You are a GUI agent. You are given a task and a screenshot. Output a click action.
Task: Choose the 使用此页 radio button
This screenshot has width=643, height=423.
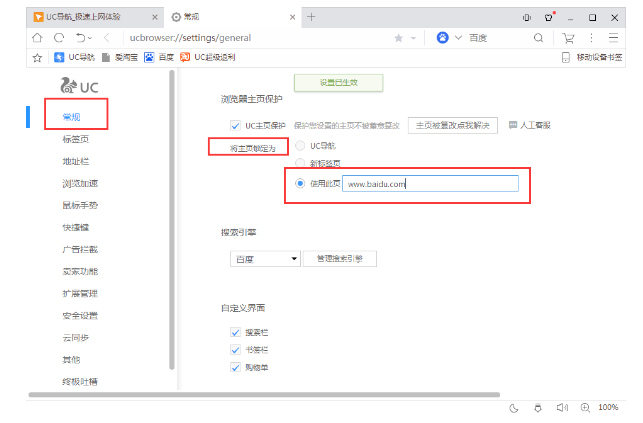click(300, 184)
